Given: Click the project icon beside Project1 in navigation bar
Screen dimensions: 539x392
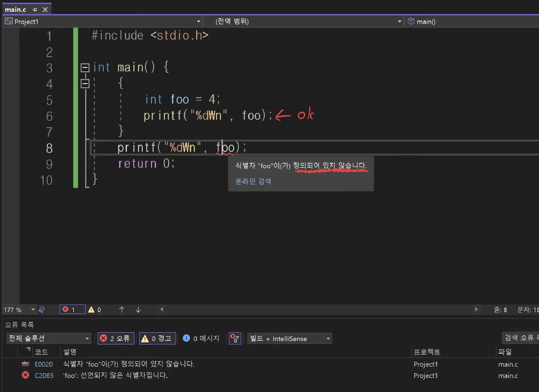Looking at the screenshot, I should [x=9, y=21].
